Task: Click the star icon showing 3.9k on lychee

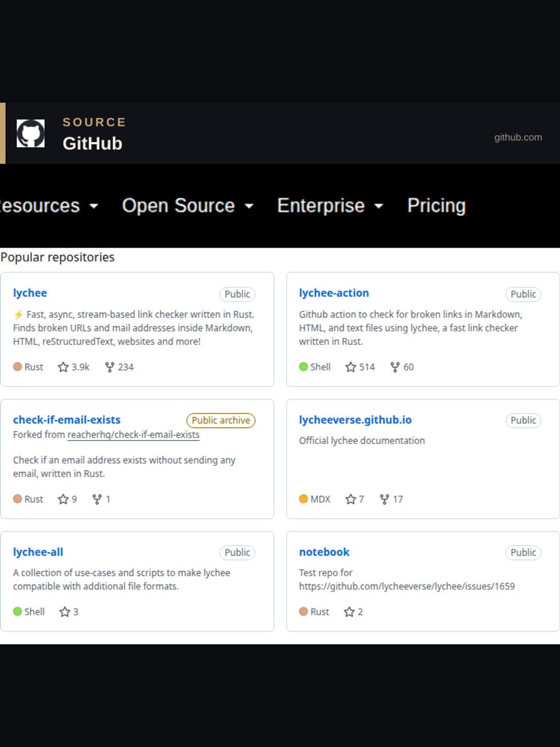Action: pyautogui.click(x=63, y=367)
